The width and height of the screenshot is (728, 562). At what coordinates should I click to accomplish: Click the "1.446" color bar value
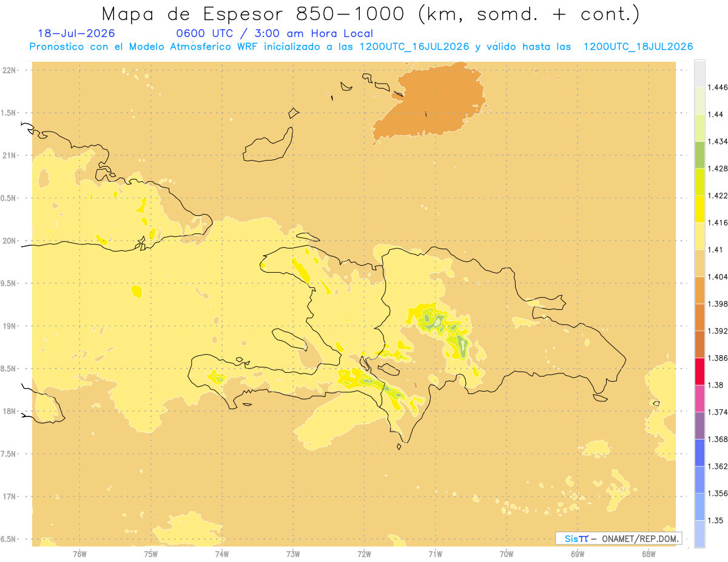pyautogui.click(x=718, y=87)
